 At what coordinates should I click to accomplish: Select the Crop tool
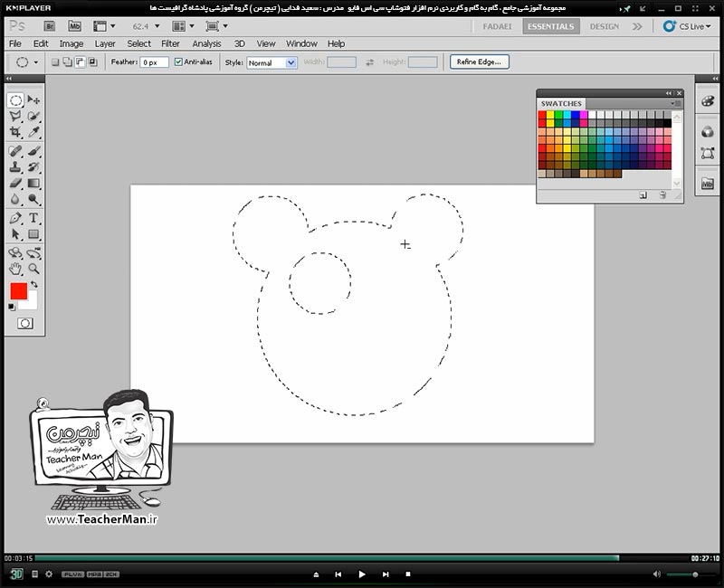click(x=15, y=132)
